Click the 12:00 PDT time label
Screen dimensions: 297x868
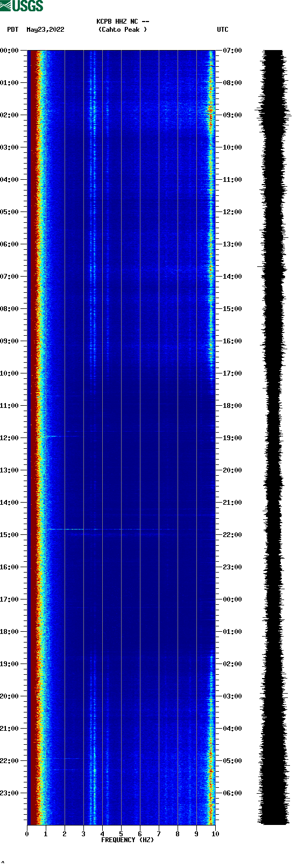click(10, 438)
